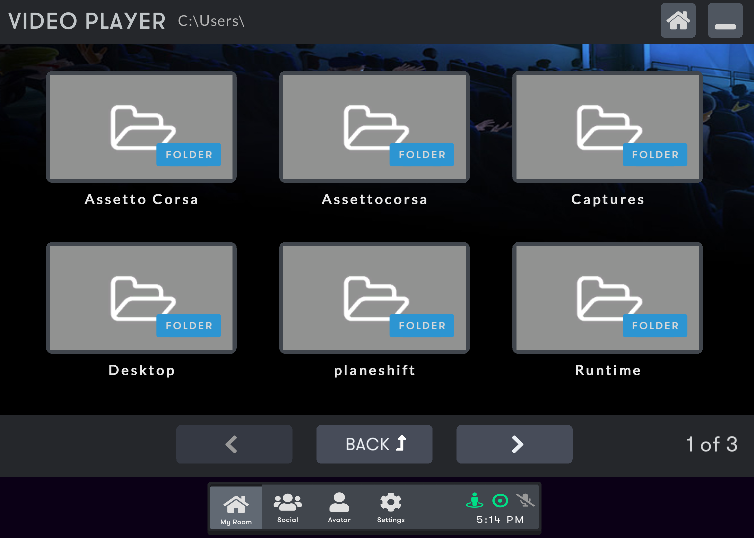Click the green seated person status icon
This screenshot has width=754, height=538.
[475, 500]
